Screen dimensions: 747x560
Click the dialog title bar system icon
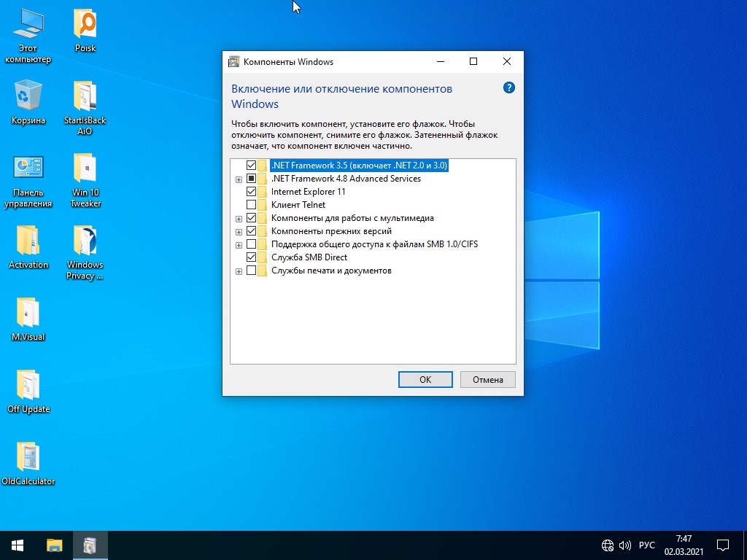click(x=233, y=61)
